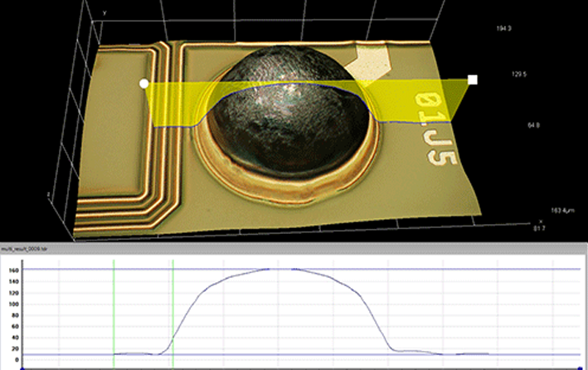588x370 pixels.
Task: Click the white circle profile start handle
Action: tap(144, 84)
